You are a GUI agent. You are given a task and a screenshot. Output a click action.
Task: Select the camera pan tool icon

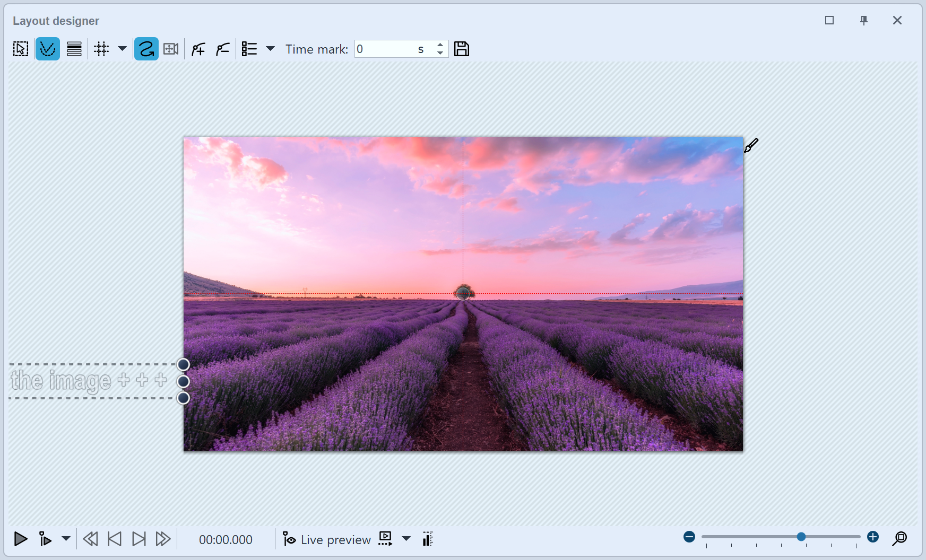click(x=171, y=49)
